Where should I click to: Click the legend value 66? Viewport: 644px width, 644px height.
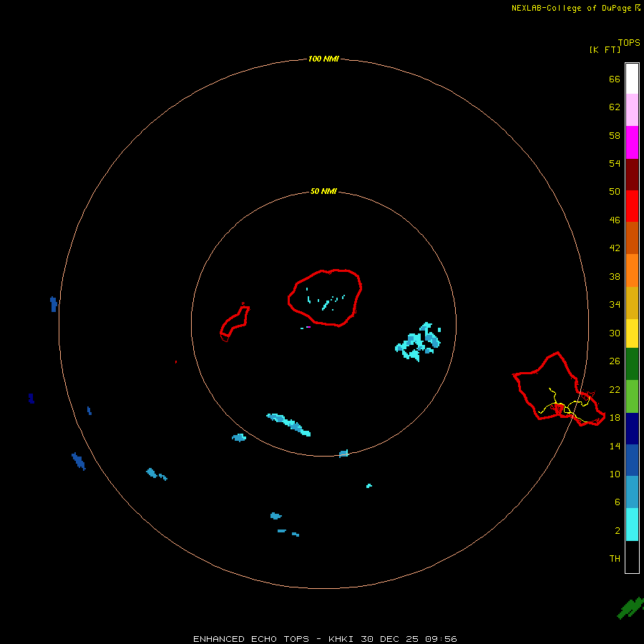point(615,79)
